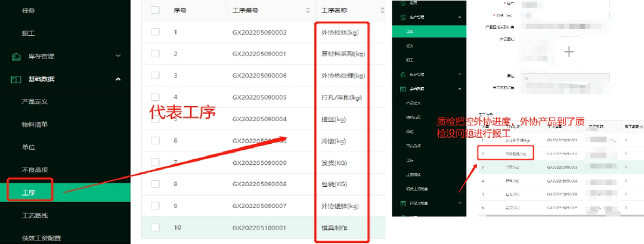Click the 库存管理 house icon in 工单 window
The image size is (644, 244).
coord(402,75)
